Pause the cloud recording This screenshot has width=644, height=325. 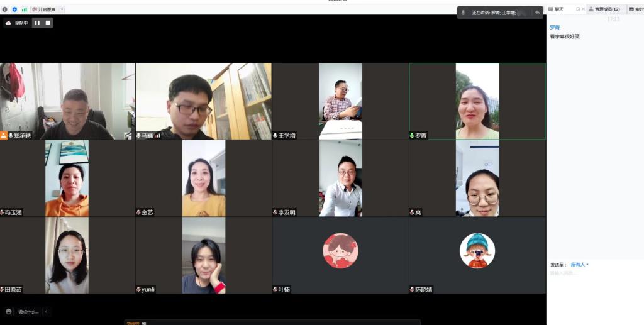37,23
